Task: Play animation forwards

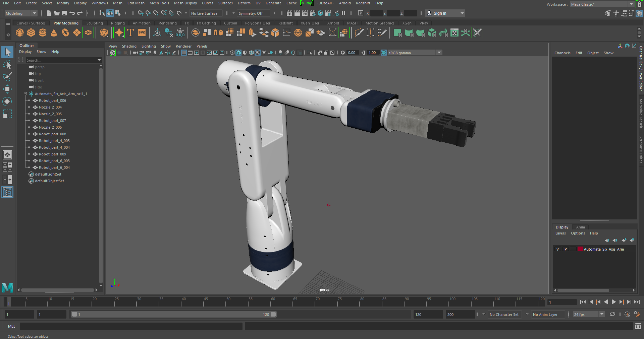Action: coord(614,302)
